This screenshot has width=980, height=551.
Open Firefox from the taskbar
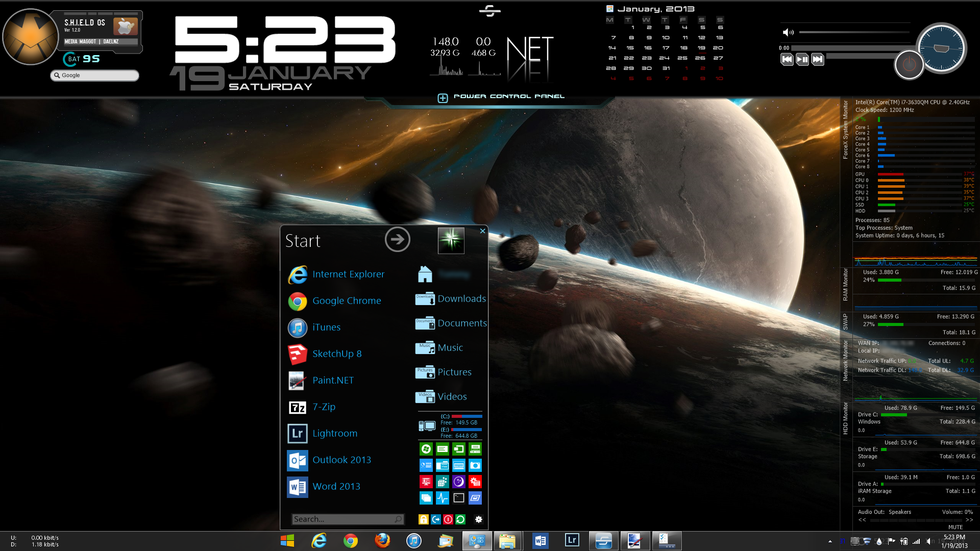point(382,541)
